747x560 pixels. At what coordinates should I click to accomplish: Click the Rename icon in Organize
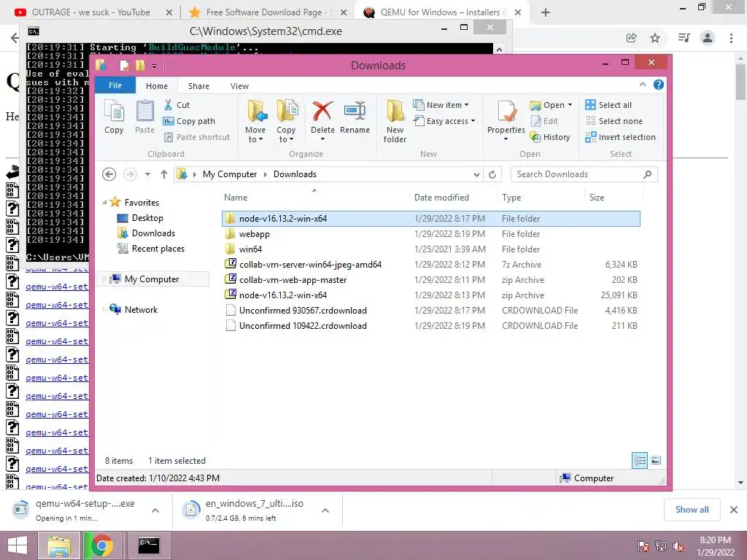[355, 117]
